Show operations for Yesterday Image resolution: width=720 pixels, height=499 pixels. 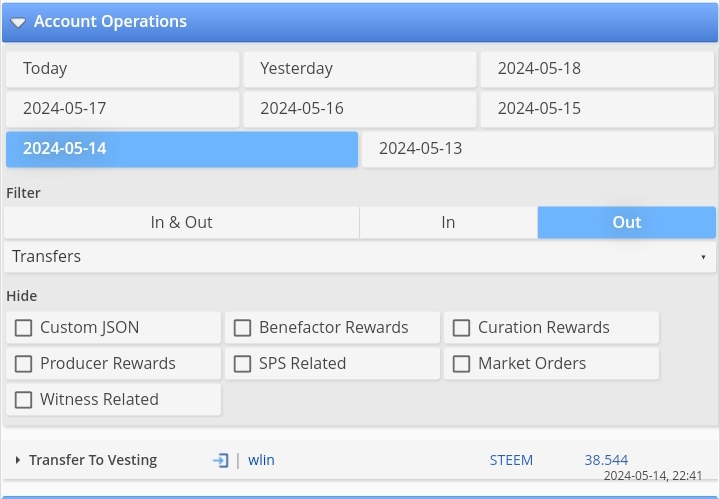tap(360, 69)
